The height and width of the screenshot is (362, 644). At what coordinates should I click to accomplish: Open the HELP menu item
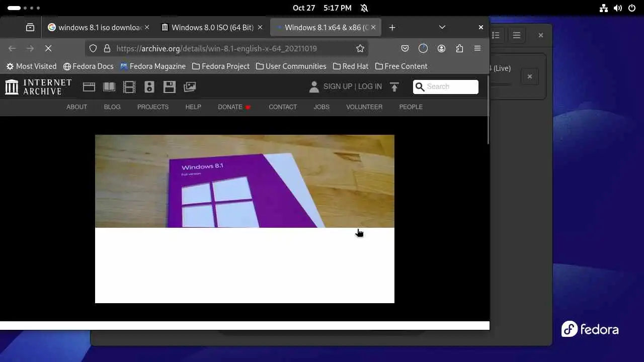pyautogui.click(x=193, y=107)
